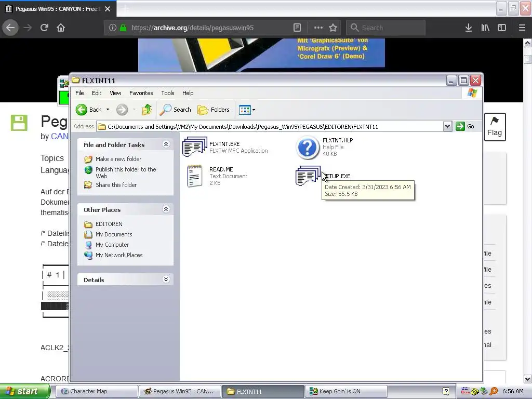This screenshot has height=399, width=532.
Task: Open a new Firefox tab
Action: [x=126, y=9]
